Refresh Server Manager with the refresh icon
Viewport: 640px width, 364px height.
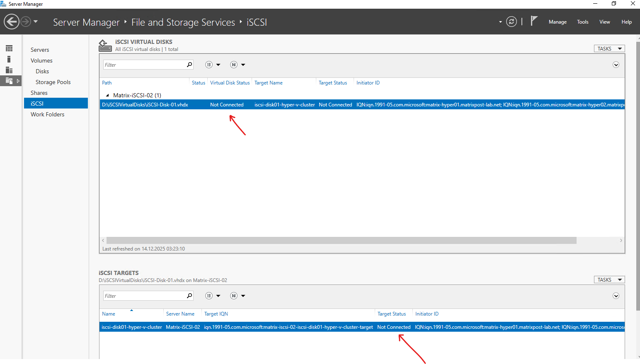pyautogui.click(x=512, y=22)
